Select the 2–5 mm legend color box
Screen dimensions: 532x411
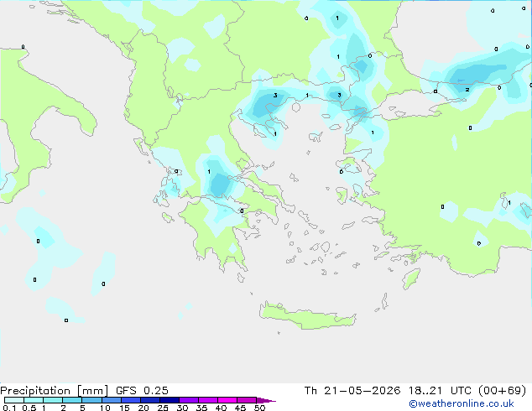(x=72, y=400)
